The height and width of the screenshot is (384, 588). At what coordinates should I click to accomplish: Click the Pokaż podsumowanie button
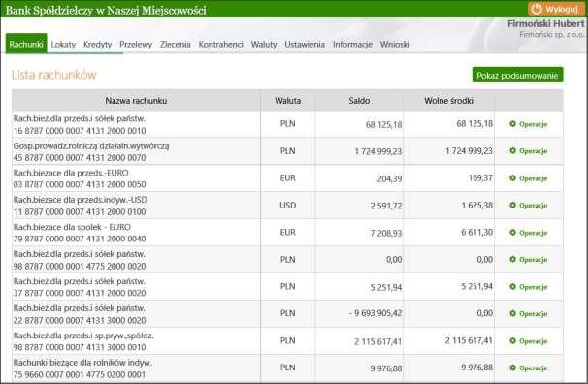517,76
